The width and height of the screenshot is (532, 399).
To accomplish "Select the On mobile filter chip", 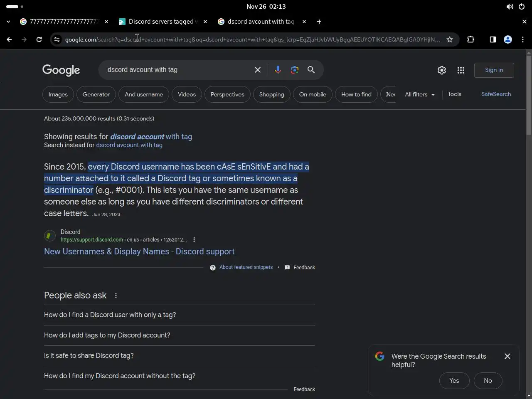I will click(313, 94).
